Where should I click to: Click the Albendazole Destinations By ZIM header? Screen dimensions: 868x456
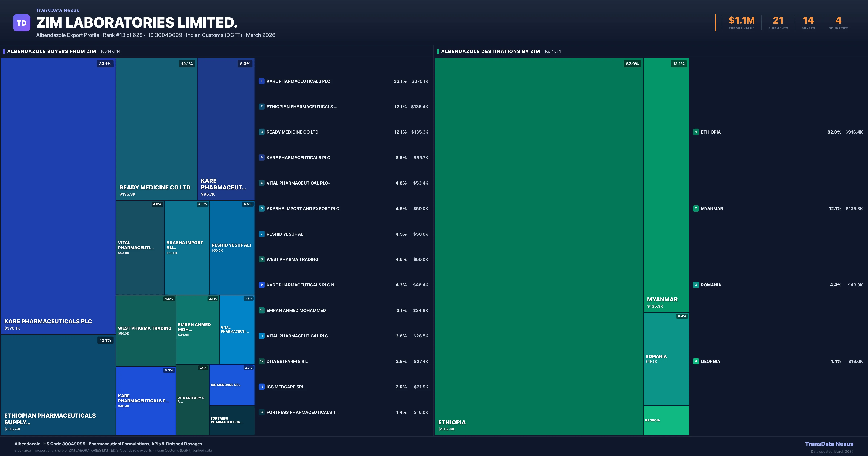click(x=490, y=51)
